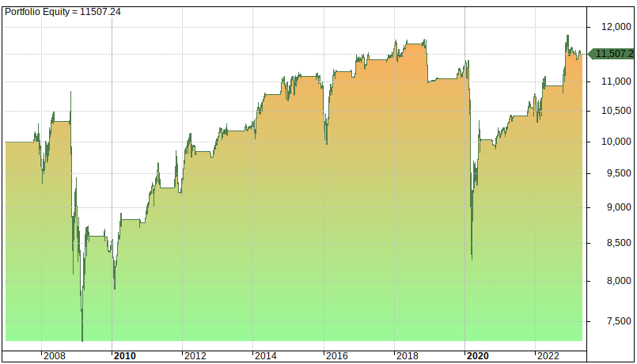637x364 pixels.
Task: Click the 8,000 y-axis label
Action: tap(618, 280)
